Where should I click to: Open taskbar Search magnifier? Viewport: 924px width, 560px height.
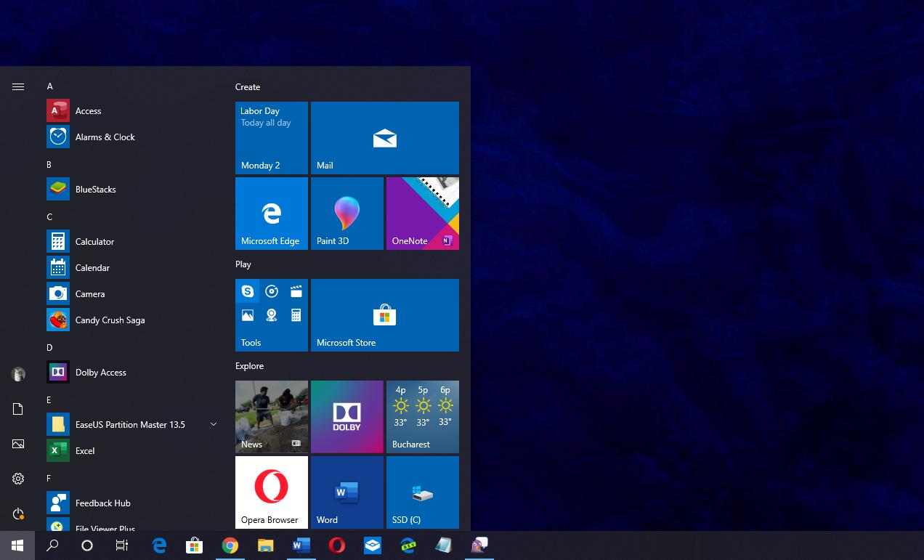click(x=52, y=545)
